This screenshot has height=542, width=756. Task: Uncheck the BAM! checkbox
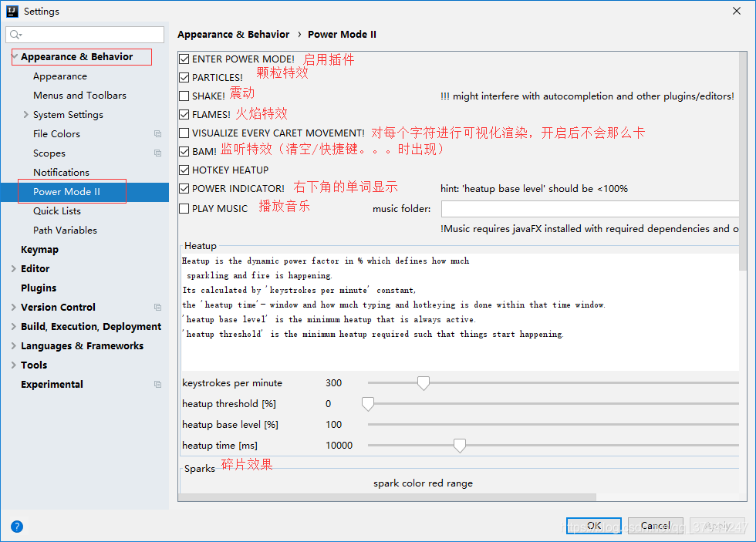tap(184, 151)
